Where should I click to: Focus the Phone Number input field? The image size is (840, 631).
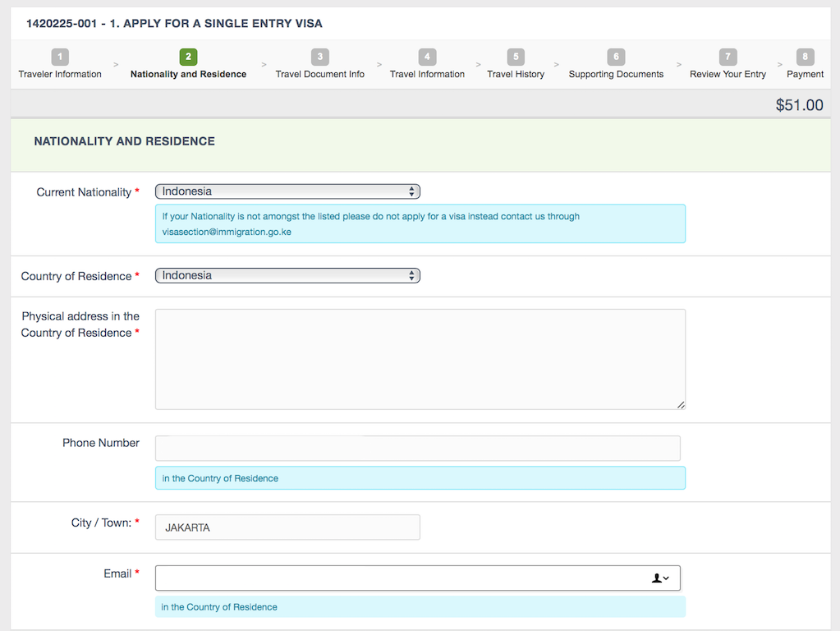coord(417,449)
